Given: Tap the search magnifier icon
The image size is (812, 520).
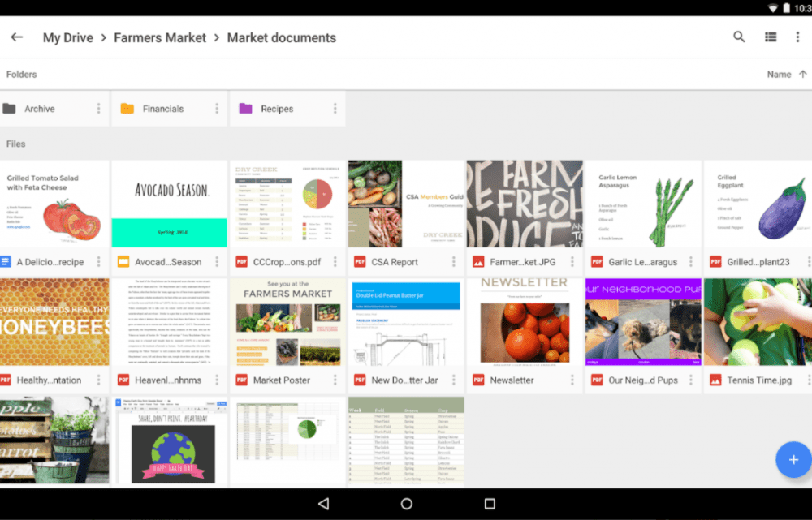Looking at the screenshot, I should (739, 37).
